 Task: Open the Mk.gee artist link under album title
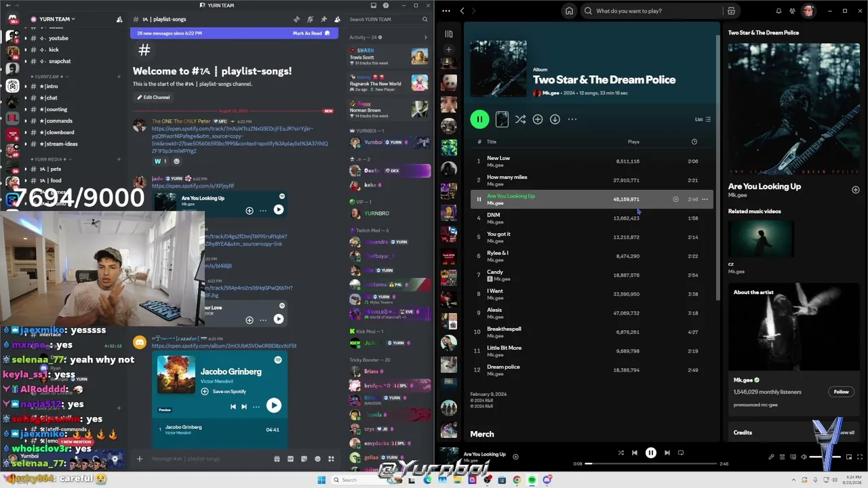click(550, 93)
